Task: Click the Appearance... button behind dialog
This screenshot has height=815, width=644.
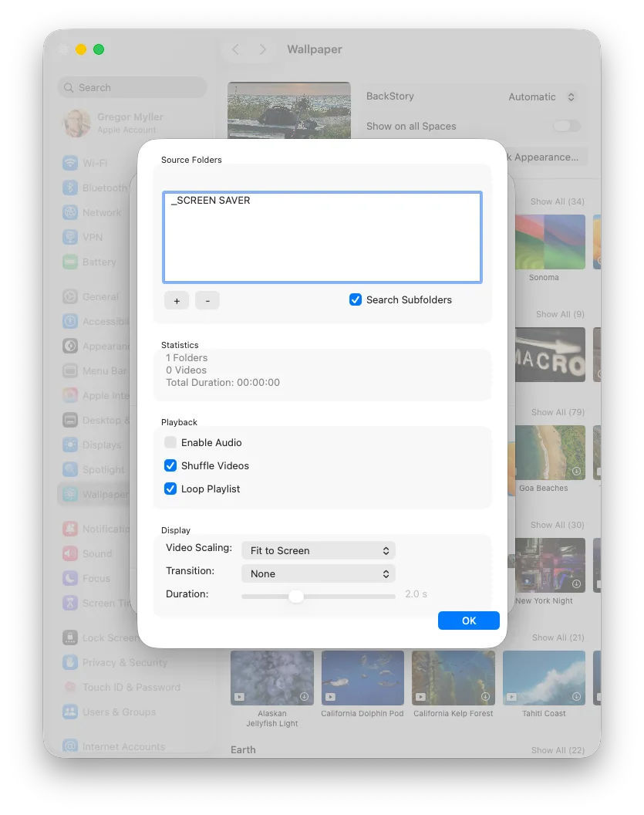Action: [x=546, y=157]
